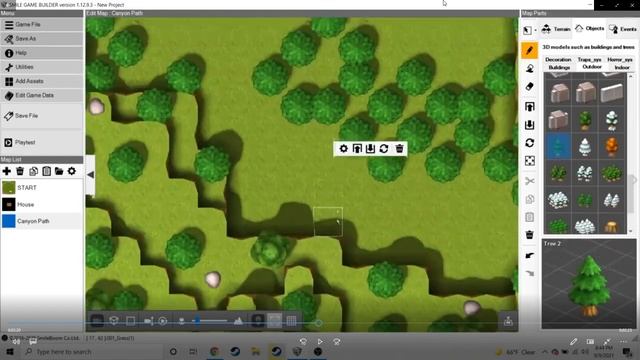Image resolution: width=640 pixels, height=360 pixels.
Task: Select the tree stump thumbnail
Action: tap(611, 226)
